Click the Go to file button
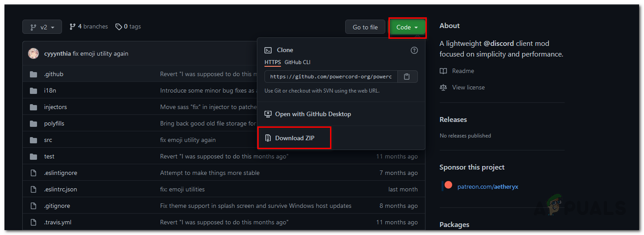Image resolution: width=644 pixels, height=235 pixels. pos(365,27)
